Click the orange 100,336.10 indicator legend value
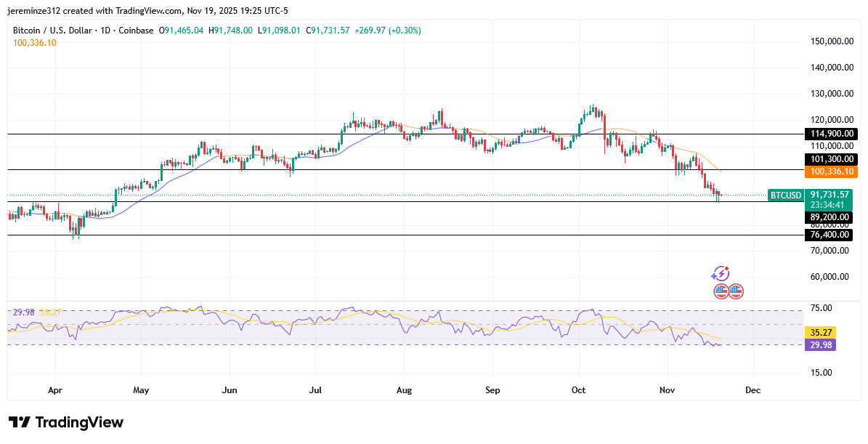The height and width of the screenshot is (444, 868). click(34, 44)
